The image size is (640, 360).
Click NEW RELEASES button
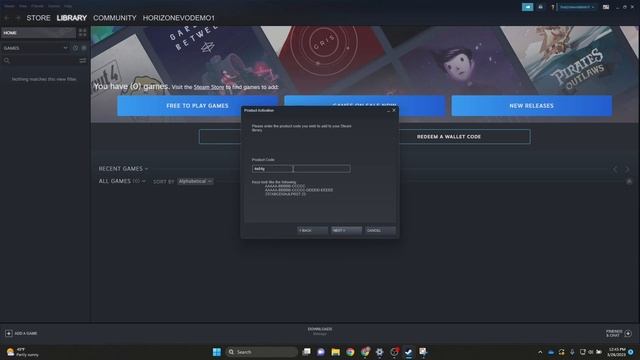(531, 106)
